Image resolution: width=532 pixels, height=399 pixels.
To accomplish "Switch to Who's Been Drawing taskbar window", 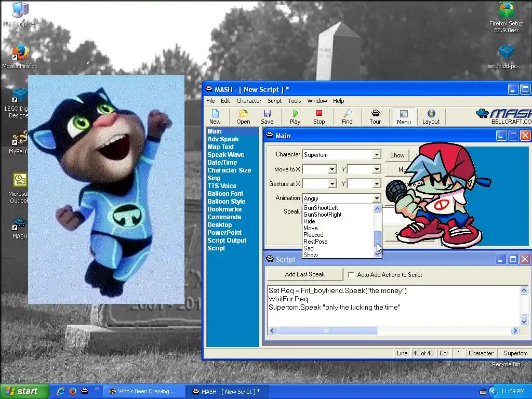I will point(143,392).
